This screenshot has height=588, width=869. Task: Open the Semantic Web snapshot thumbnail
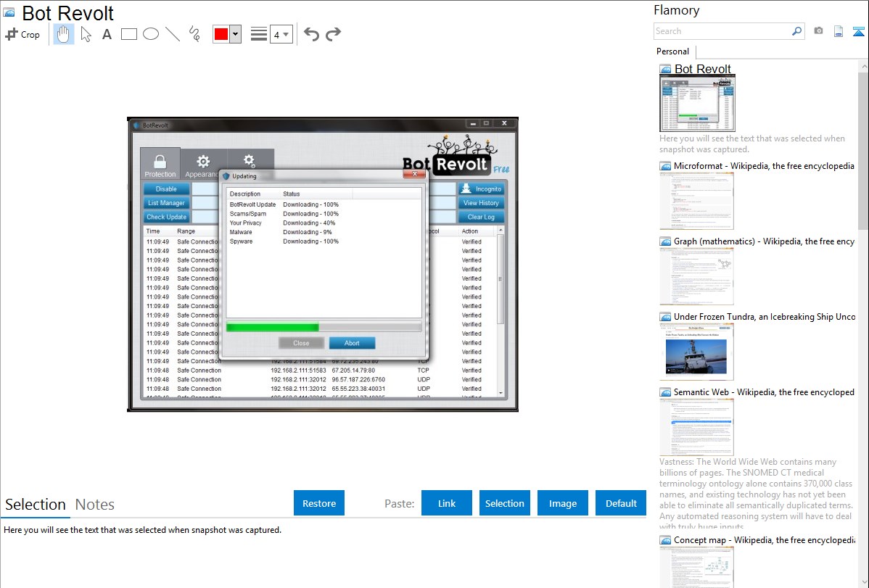(x=696, y=427)
